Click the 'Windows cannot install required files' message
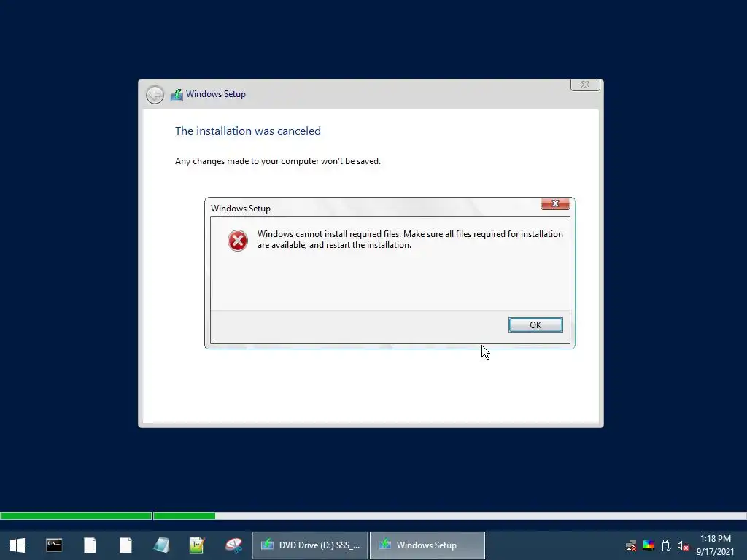747x560 pixels. coord(410,239)
